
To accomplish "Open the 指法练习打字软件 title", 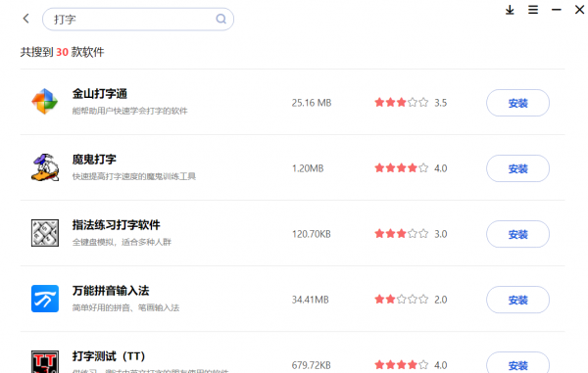I will tap(117, 225).
